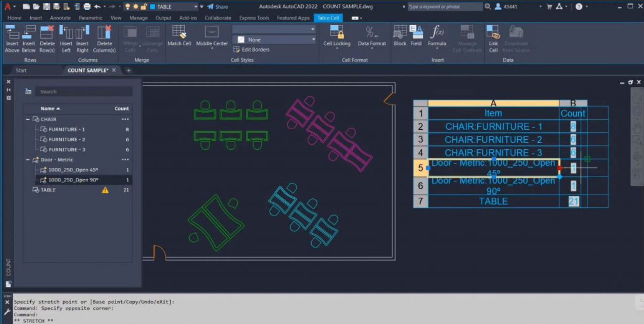Click the AutoCAD application menu logo
This screenshot has height=324, width=644.
pyautogui.click(x=8, y=7)
